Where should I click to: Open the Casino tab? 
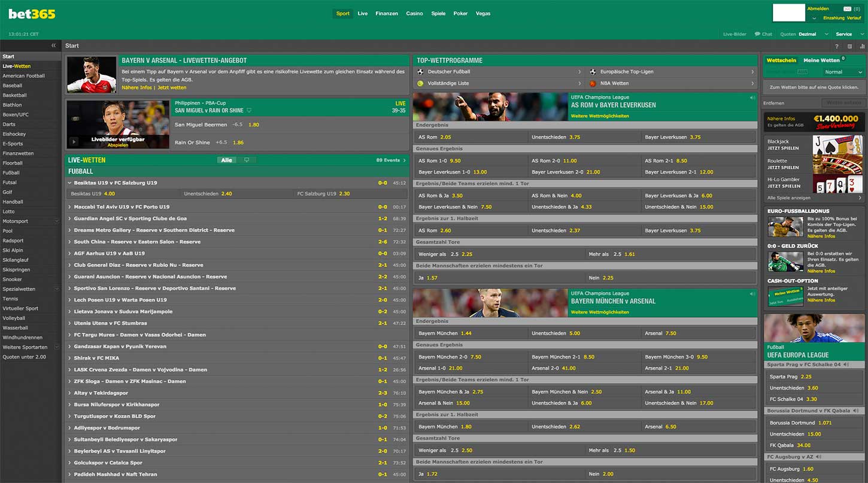click(414, 13)
